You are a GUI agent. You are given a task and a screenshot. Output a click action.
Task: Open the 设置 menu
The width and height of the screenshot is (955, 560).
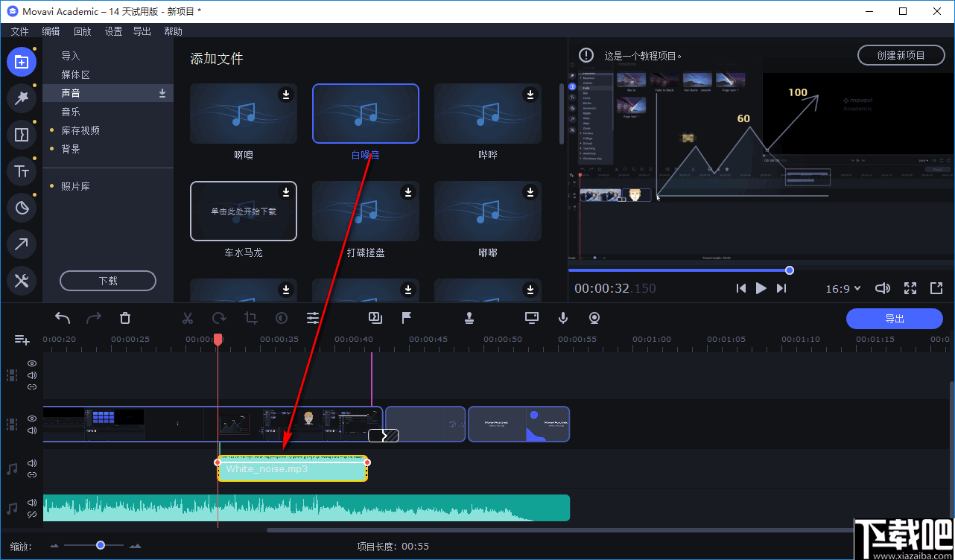pos(113,31)
